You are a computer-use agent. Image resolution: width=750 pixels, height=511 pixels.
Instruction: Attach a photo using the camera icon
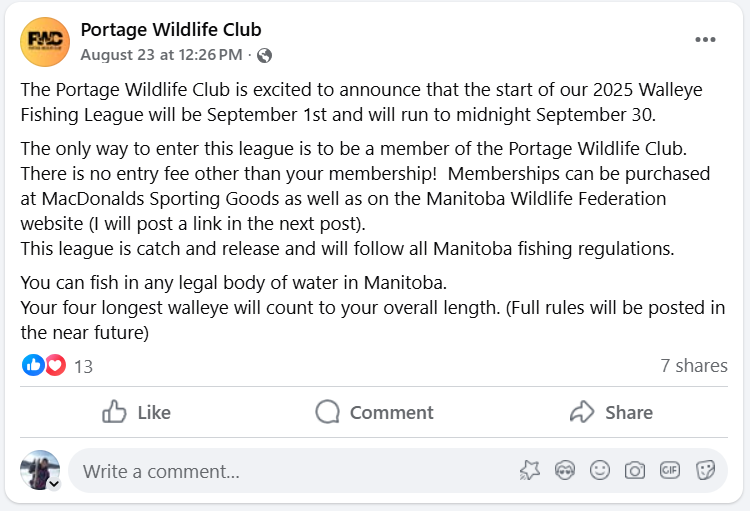(x=635, y=471)
